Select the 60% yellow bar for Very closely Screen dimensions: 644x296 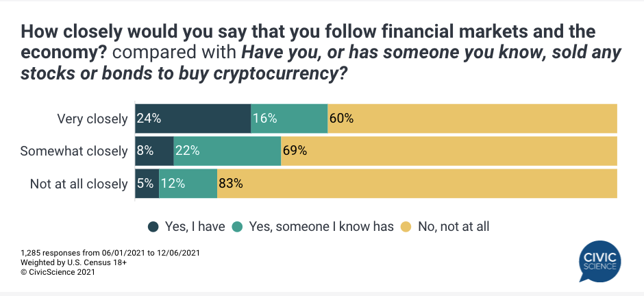(473, 119)
